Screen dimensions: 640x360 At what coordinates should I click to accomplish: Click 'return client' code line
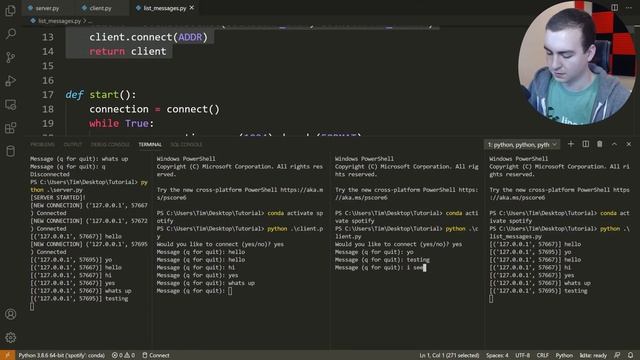[128, 51]
